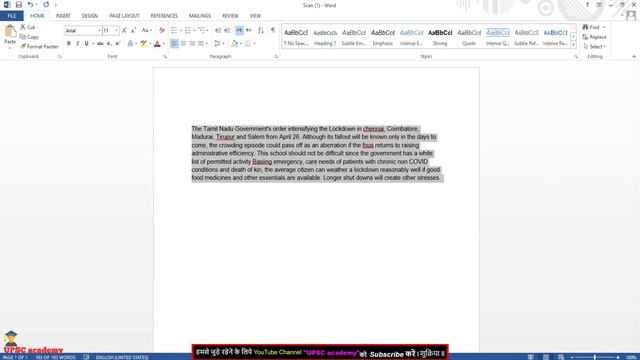Open Line Spacing dropdown
The height and width of the screenshot is (360, 640).
tap(219, 43)
